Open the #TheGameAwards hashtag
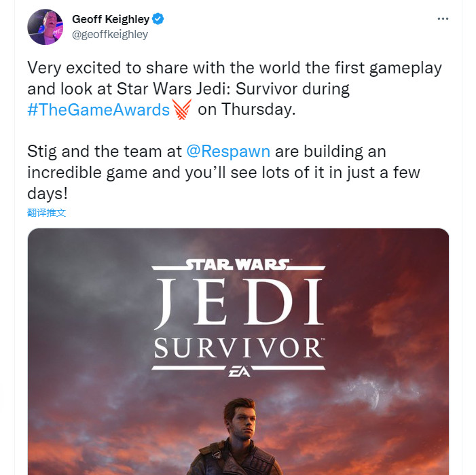 [98, 110]
